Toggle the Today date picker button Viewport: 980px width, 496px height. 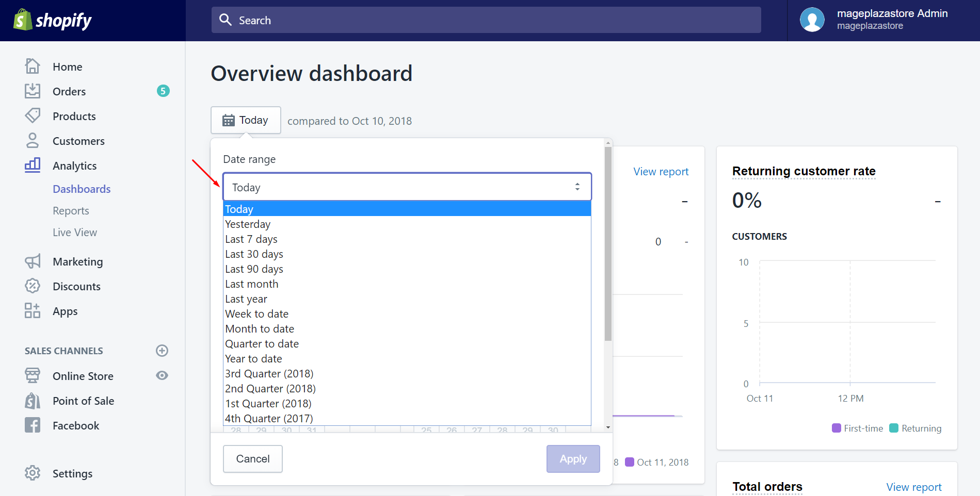[246, 120]
